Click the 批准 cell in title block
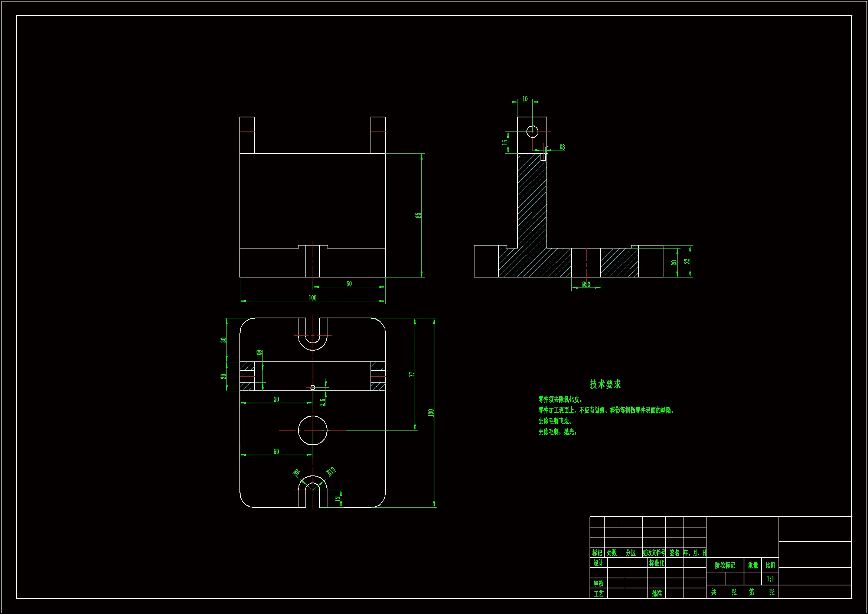This screenshot has height=614, width=868. pyautogui.click(x=657, y=594)
